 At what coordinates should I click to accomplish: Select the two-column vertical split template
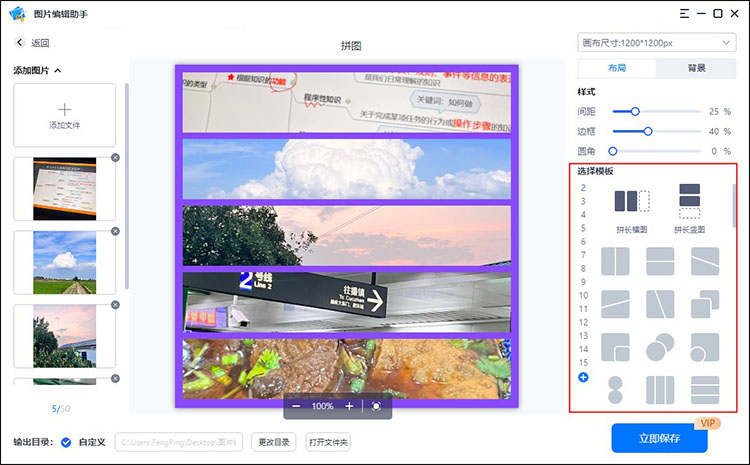615,261
